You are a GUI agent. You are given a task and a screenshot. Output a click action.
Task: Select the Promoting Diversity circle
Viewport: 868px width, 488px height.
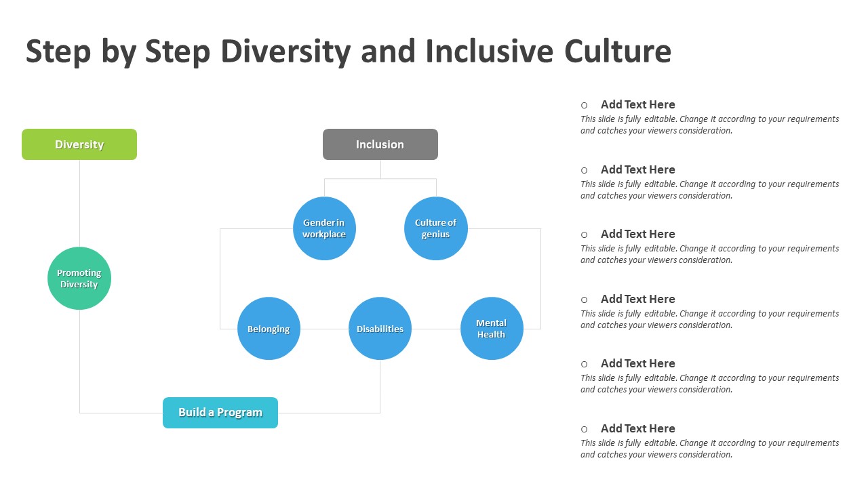click(x=79, y=279)
